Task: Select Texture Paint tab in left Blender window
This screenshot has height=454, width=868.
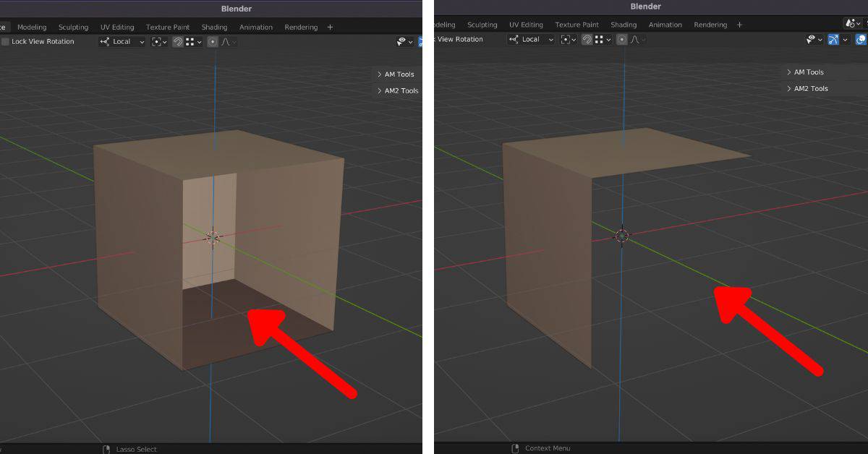Action: coord(169,27)
